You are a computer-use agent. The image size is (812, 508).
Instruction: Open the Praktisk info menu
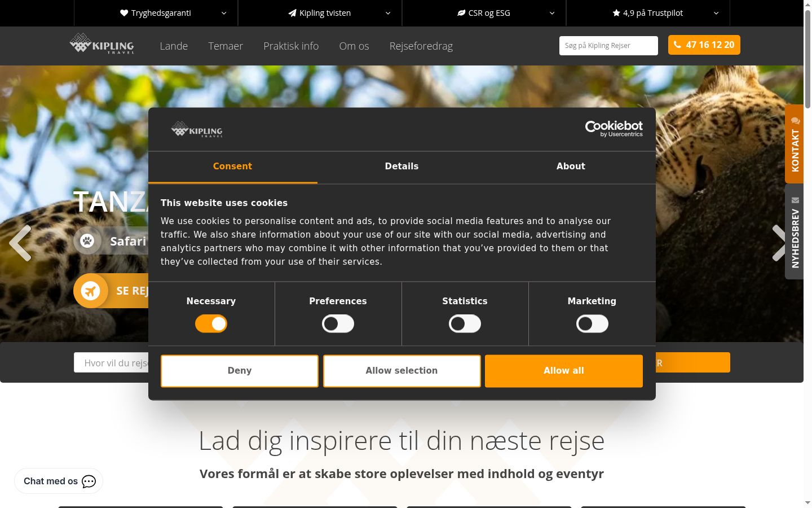pyautogui.click(x=291, y=46)
